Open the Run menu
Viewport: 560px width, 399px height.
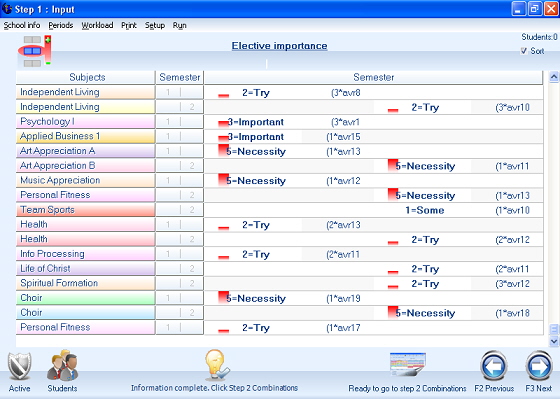(x=179, y=25)
